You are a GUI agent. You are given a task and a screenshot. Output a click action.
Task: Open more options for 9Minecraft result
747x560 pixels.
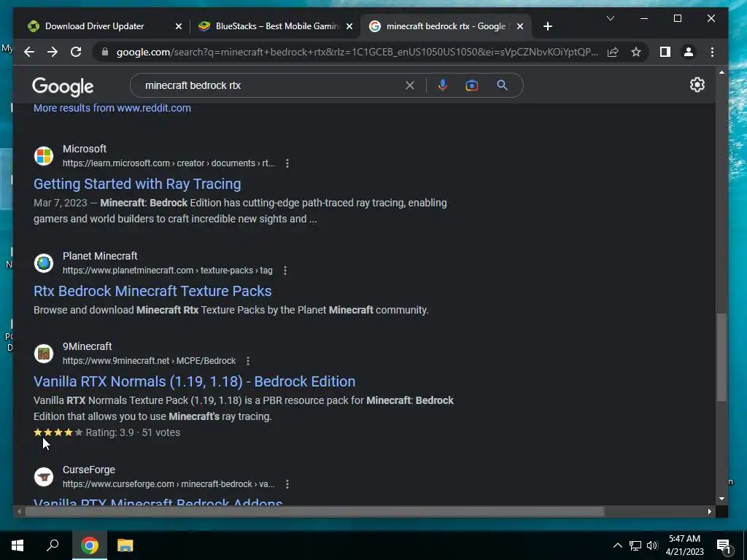248,361
